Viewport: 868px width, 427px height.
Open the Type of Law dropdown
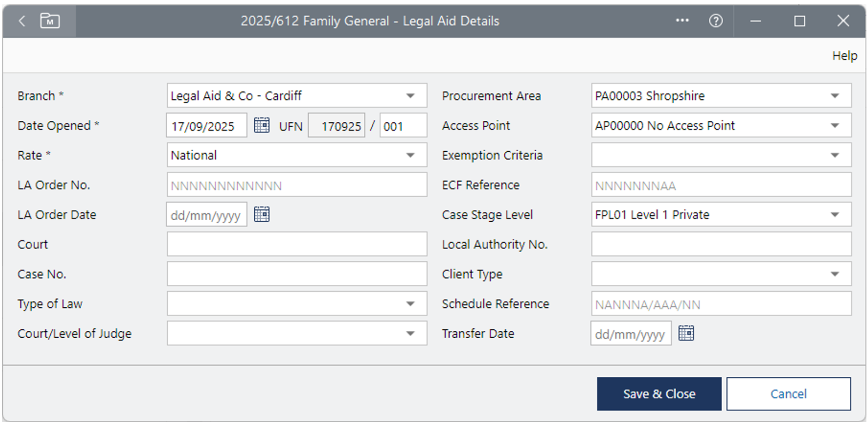click(410, 304)
